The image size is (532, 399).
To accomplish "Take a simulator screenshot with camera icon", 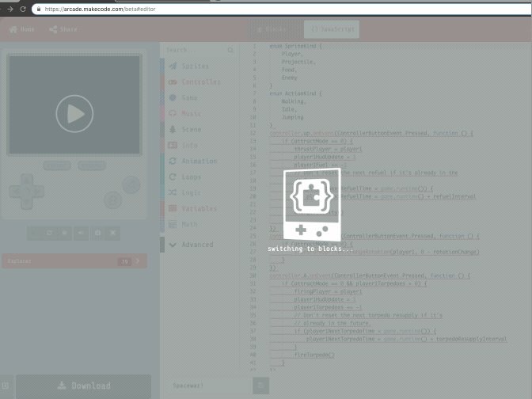I will [x=97, y=233].
